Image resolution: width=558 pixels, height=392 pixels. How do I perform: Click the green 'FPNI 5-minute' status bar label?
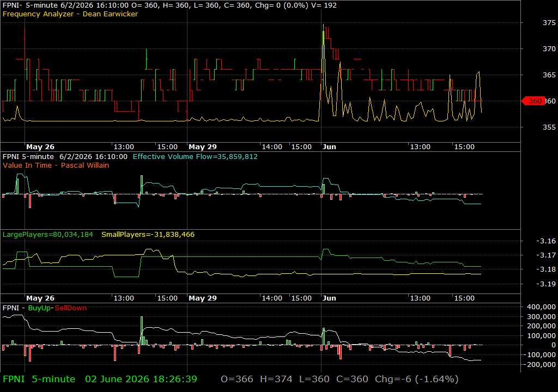pyautogui.click(x=39, y=379)
